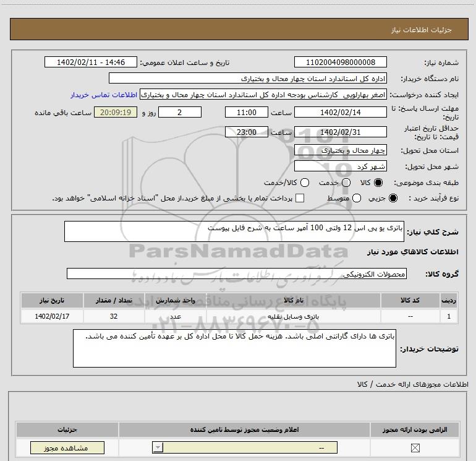The height and width of the screenshot is (461, 476).
Task: Click the days remaining field showing 2
Action: [x=180, y=112]
